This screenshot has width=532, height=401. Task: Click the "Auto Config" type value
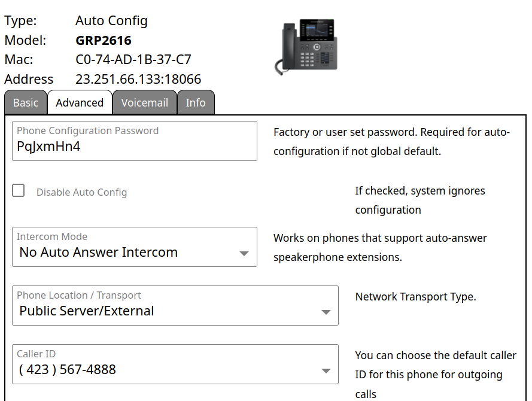111,21
